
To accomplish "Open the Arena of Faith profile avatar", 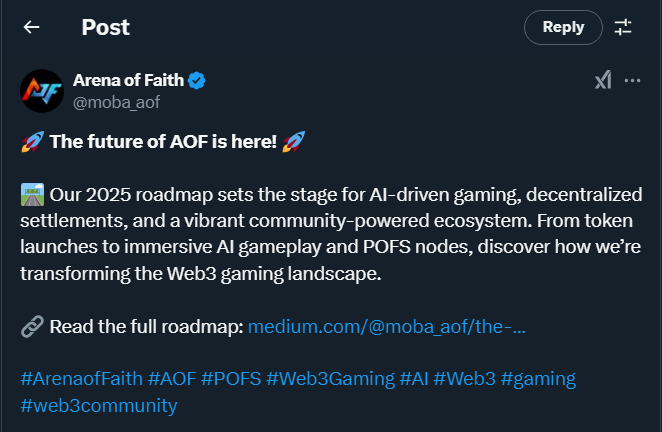I will pyautogui.click(x=44, y=92).
